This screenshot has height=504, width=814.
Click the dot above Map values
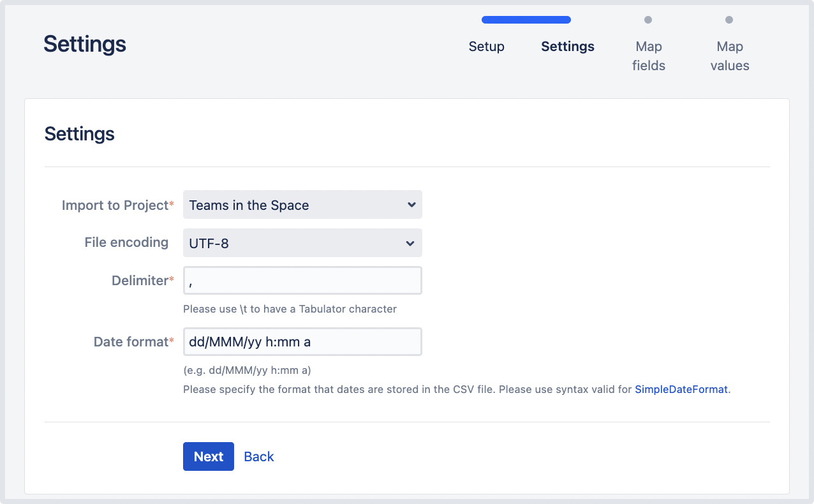(729, 20)
